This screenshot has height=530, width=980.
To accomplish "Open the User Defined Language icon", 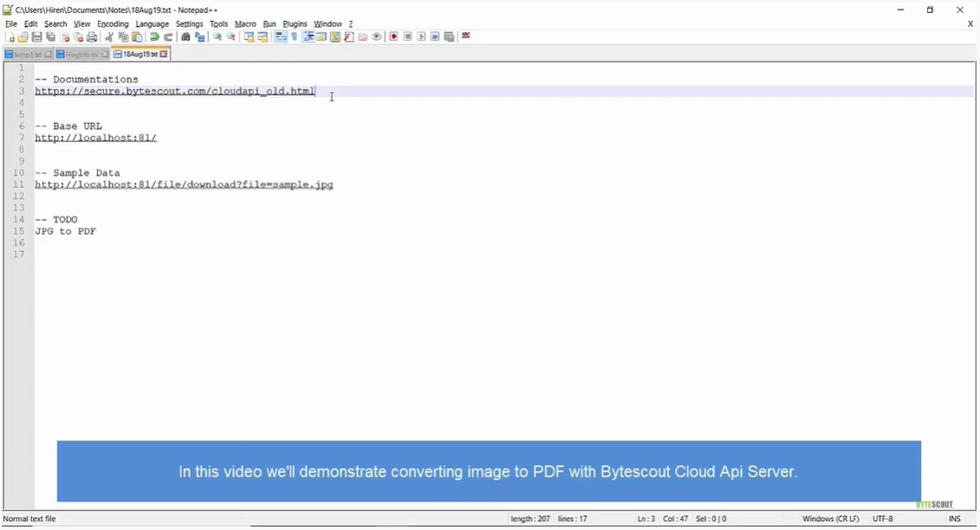I will pos(321,37).
